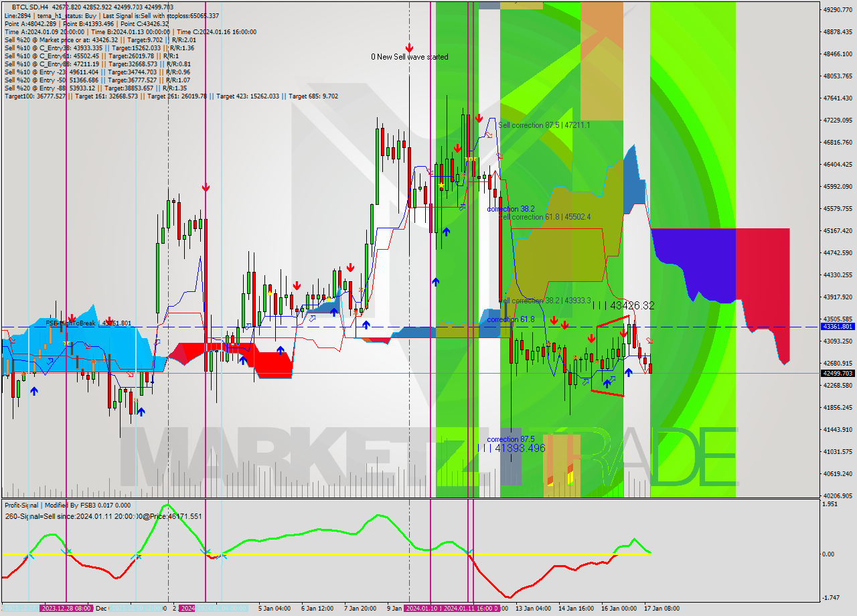Click the -1.747 indicator scale value
The height and width of the screenshot is (616, 857).
coord(832,598)
